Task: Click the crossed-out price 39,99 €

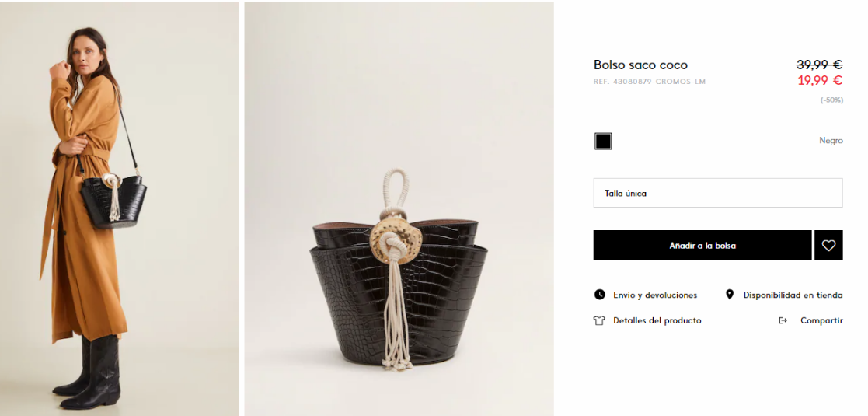Action: [x=820, y=65]
